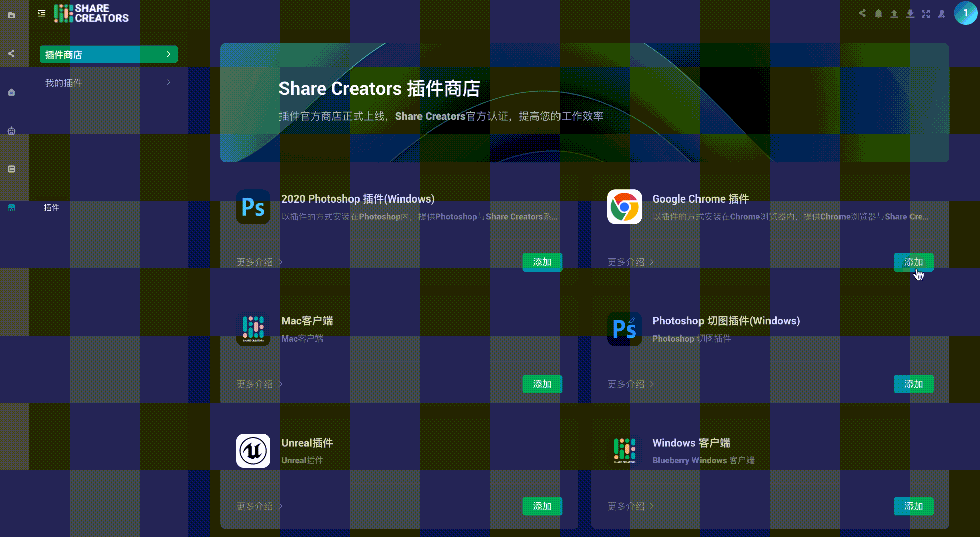Click the Mac客户端 app icon

click(253, 328)
